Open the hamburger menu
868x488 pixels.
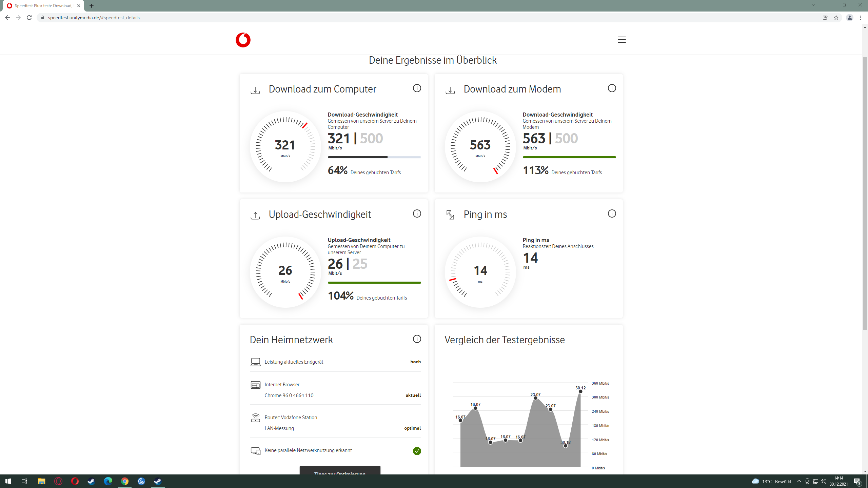pyautogui.click(x=622, y=40)
